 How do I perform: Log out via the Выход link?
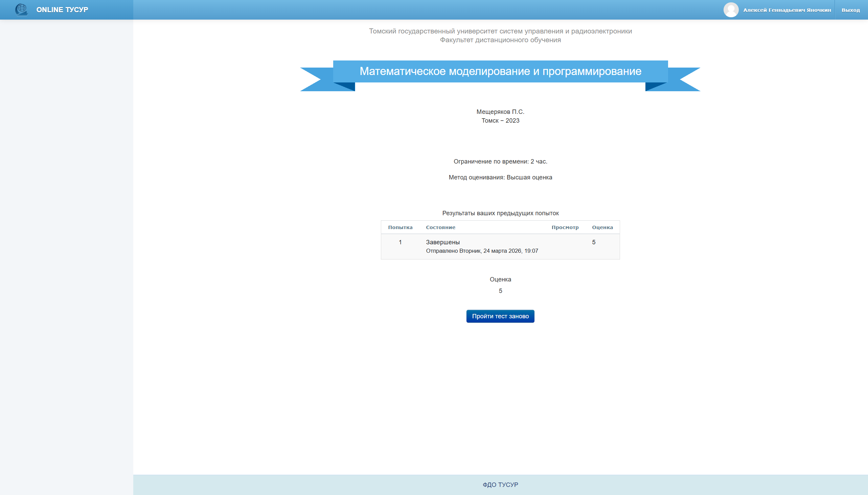coord(850,10)
